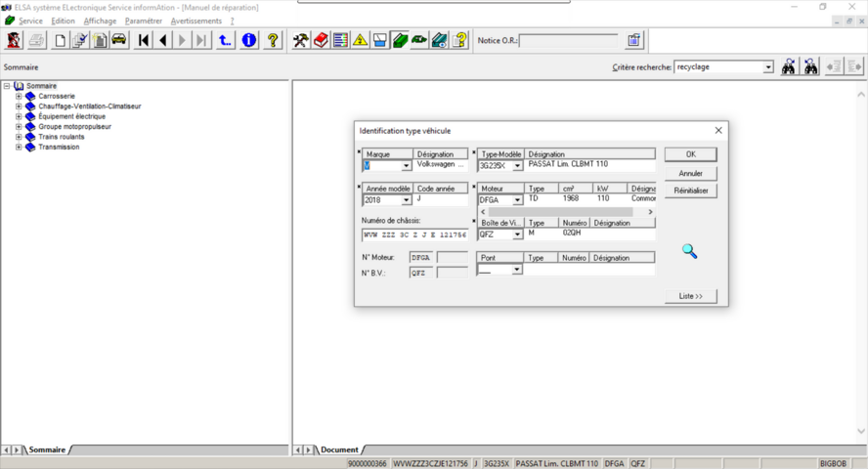Open the Moteur DFGA dropdown
The image size is (868, 469).
(x=517, y=200)
